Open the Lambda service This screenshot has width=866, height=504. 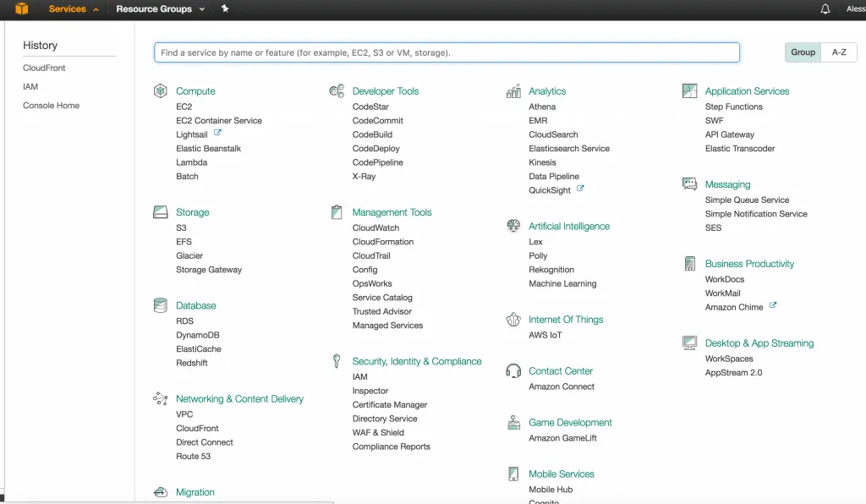click(192, 162)
